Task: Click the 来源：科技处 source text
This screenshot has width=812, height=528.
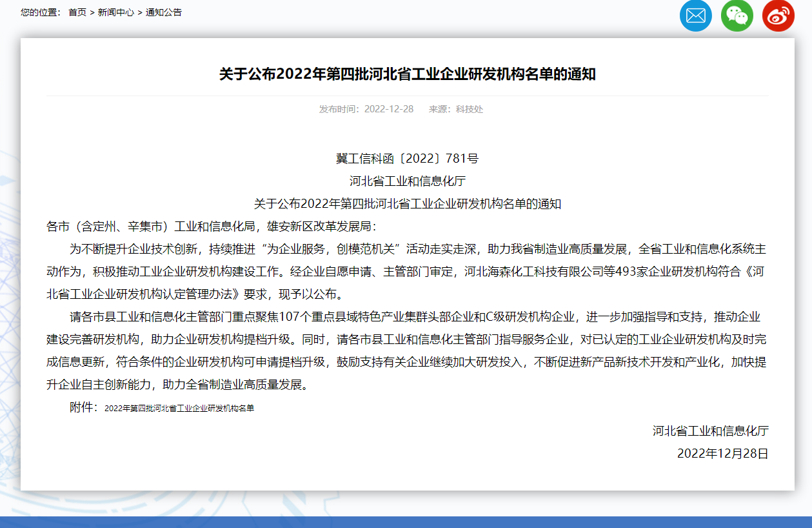Action: 456,109
